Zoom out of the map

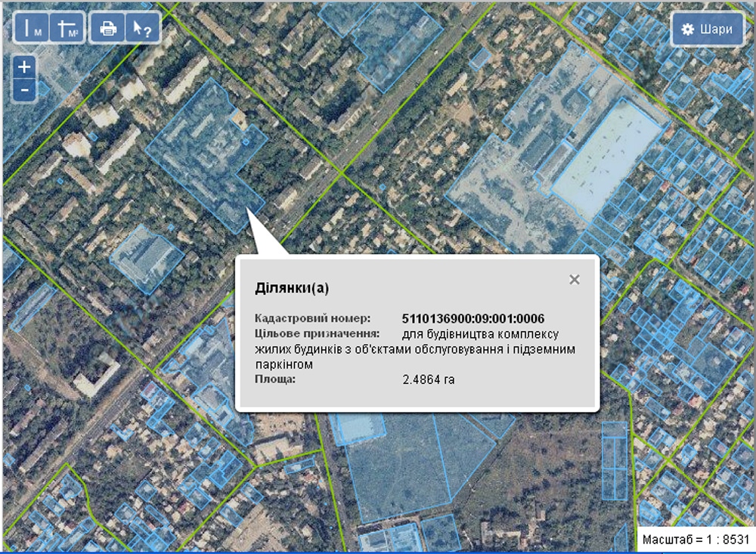pyautogui.click(x=24, y=90)
